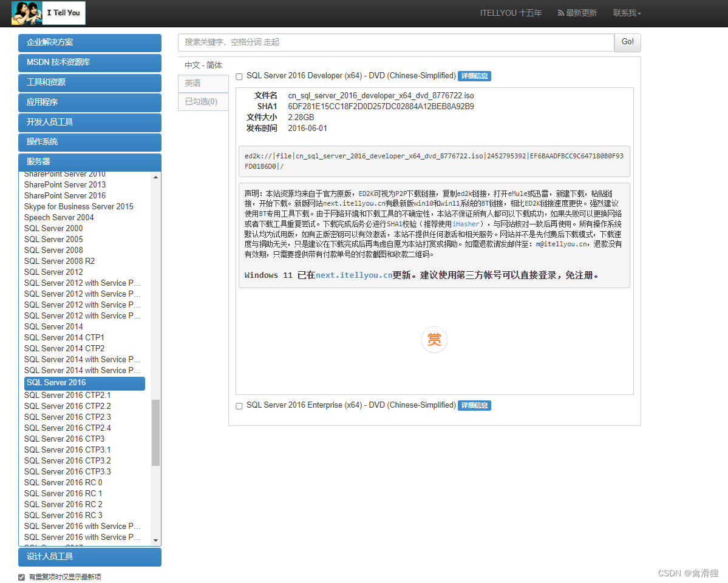Viewport: 728px width, 583px height.
Task: Open the ITELLYOU 十五年 nav link
Action: [x=511, y=13]
